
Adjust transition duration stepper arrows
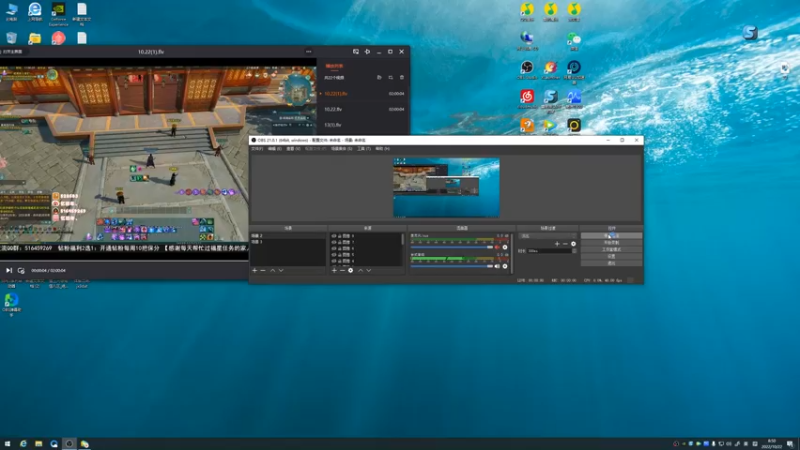(x=574, y=251)
